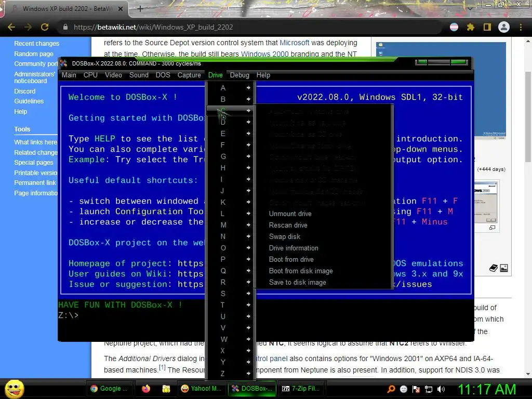
Task: Expand drive G submenu
Action: click(x=231, y=156)
